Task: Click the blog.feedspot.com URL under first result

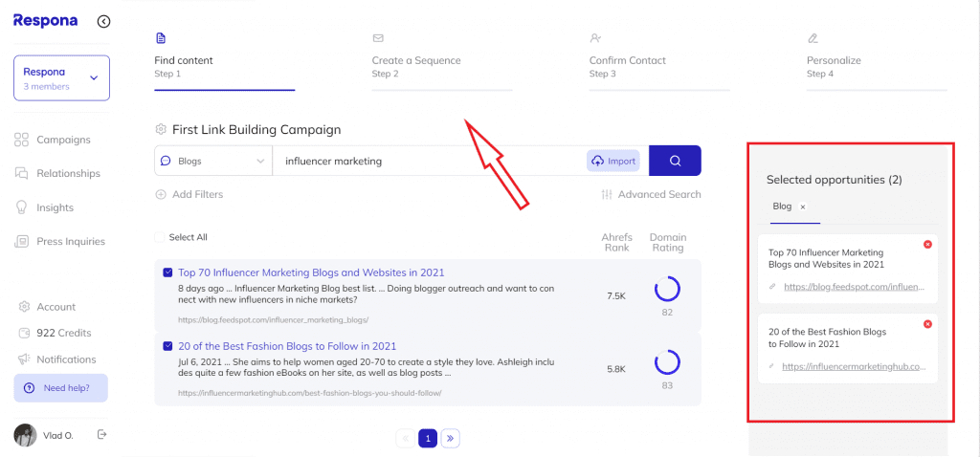Action: pos(273,319)
